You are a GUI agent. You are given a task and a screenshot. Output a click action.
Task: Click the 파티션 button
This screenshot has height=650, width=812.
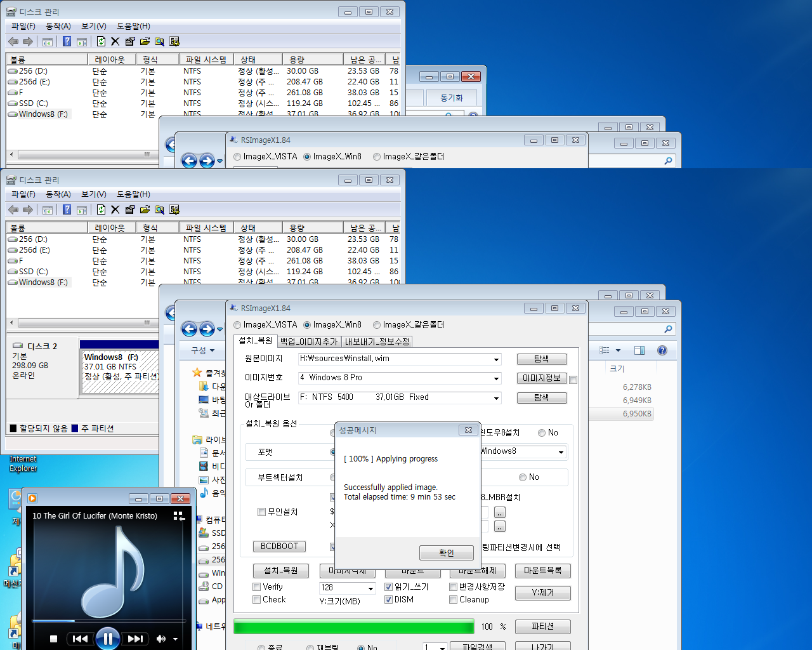coord(543,627)
